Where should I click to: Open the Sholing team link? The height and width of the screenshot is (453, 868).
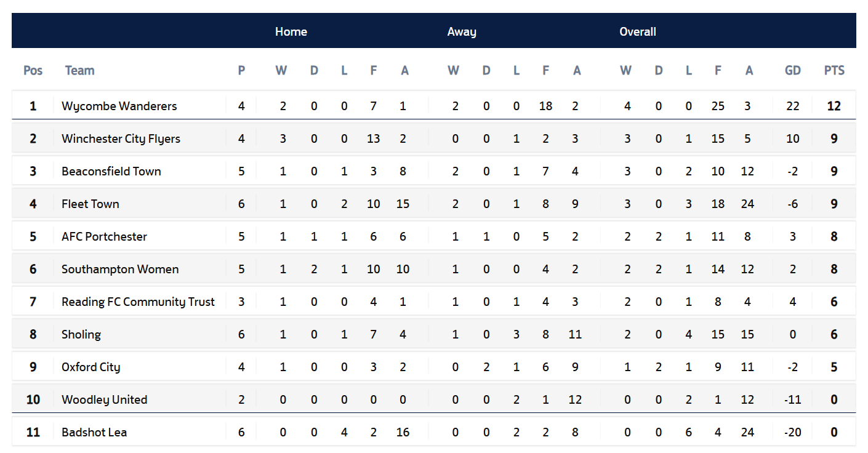click(x=81, y=334)
